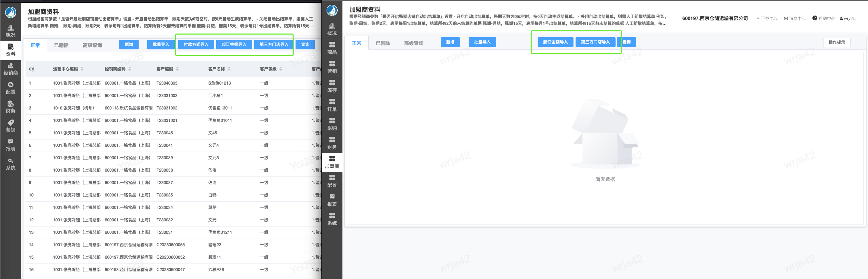
Task: Open the 库存 inventory module
Action: tap(332, 86)
